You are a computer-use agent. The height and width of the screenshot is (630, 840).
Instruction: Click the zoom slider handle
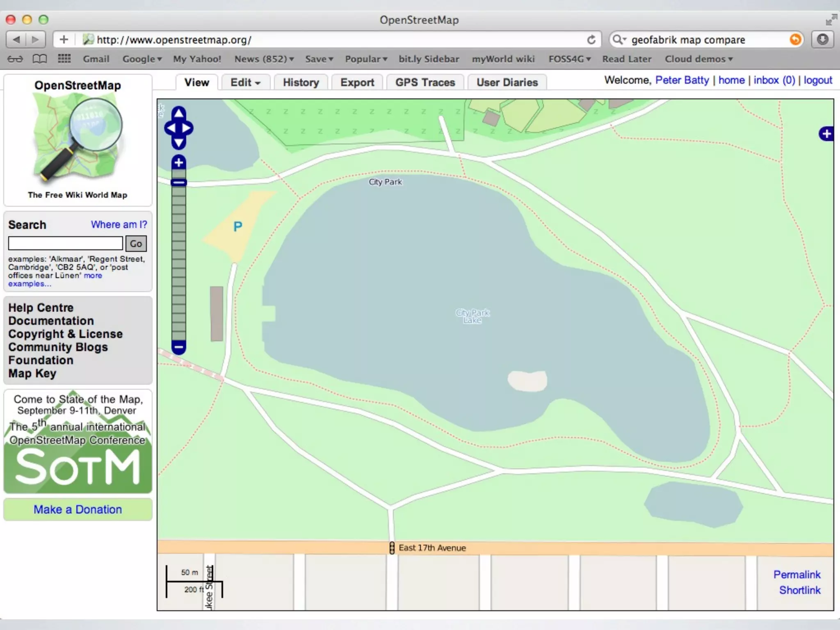179,183
